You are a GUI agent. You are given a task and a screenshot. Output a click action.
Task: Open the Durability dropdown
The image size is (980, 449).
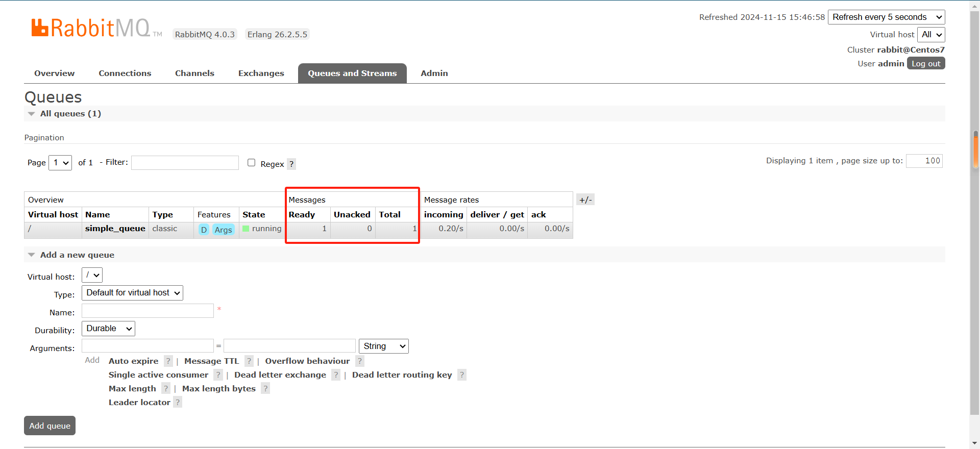click(x=108, y=329)
